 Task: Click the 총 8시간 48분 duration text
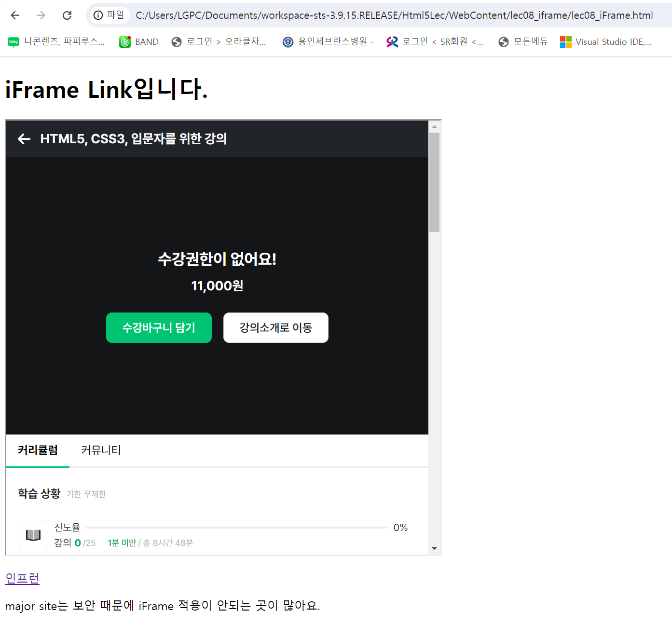click(x=168, y=543)
